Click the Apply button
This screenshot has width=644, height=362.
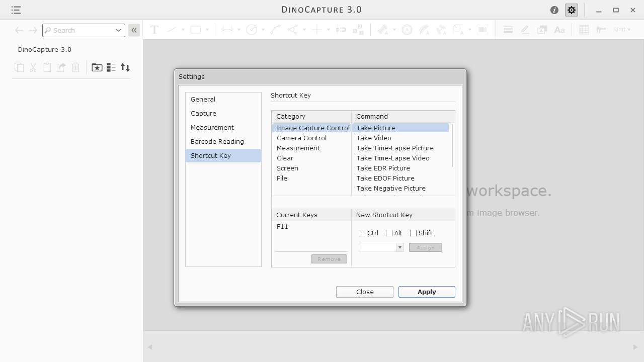tap(427, 292)
